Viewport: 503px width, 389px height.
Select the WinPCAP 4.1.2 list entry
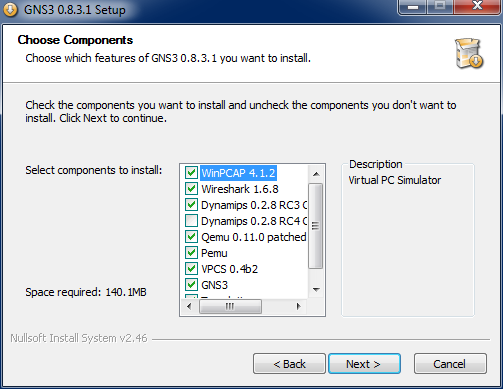[238, 173]
